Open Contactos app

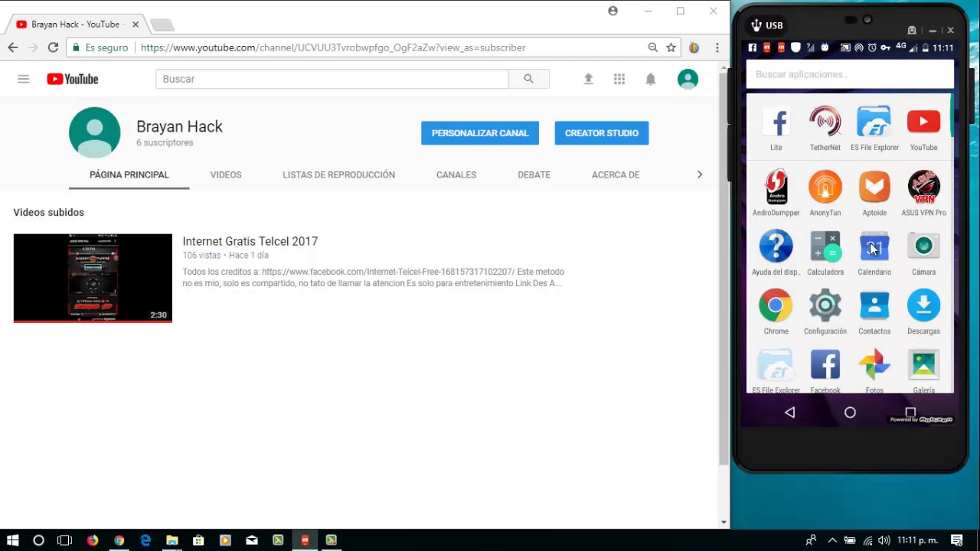pyautogui.click(x=874, y=311)
